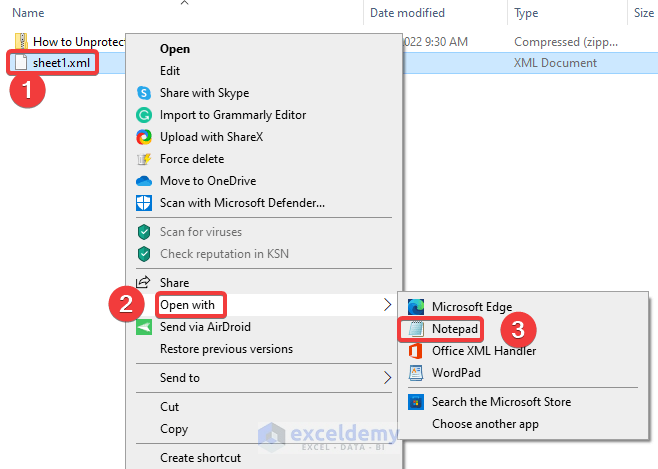The width and height of the screenshot is (658, 469).
Task: Click the OneDrive cloud icon
Action: tap(142, 181)
